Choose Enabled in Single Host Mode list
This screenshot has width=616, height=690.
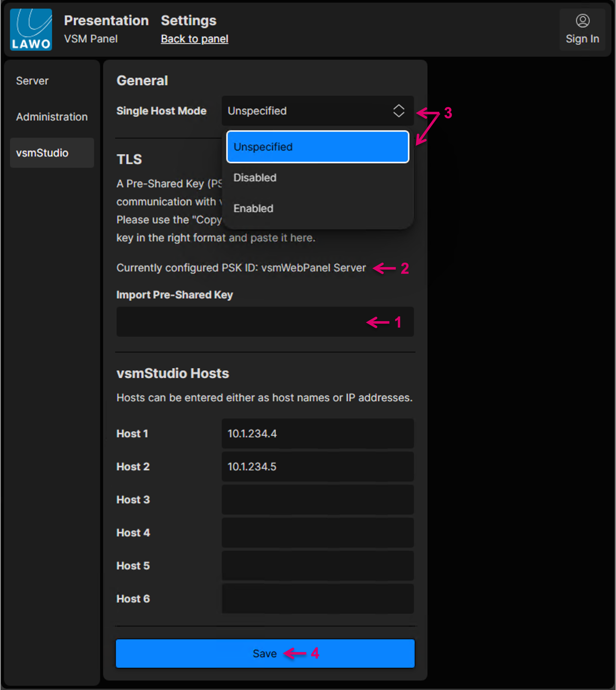253,209
